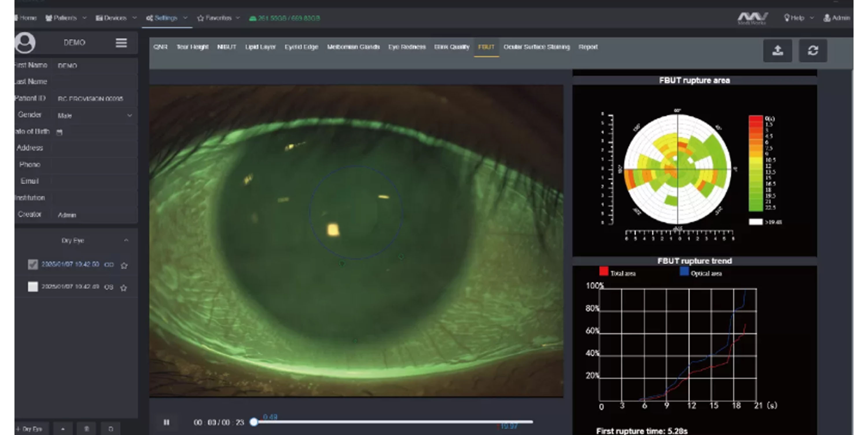The width and height of the screenshot is (868, 435).
Task: Pause the FBUT video playback
Action: pyautogui.click(x=166, y=422)
